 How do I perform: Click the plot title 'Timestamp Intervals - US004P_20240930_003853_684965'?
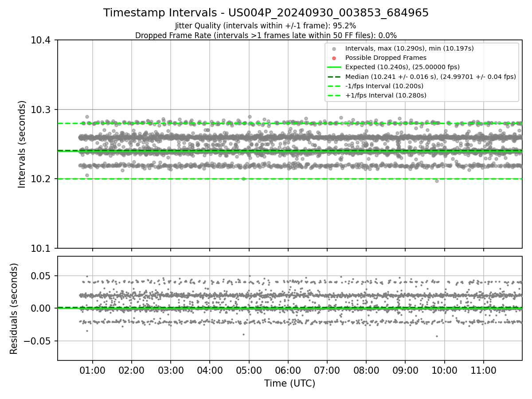pos(266,13)
